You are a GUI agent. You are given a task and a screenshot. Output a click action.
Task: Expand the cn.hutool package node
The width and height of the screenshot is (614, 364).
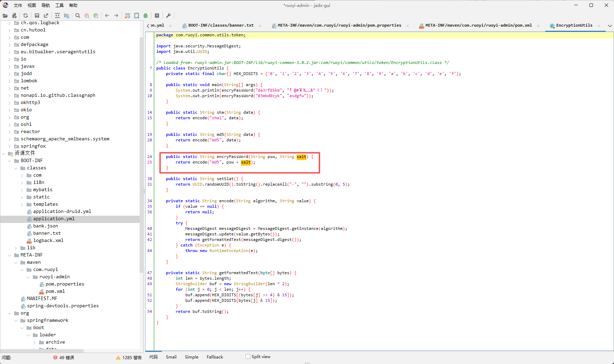tap(10, 30)
